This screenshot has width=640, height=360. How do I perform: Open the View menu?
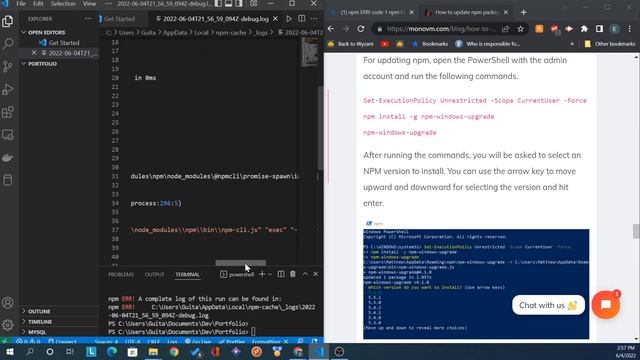pos(89,4)
